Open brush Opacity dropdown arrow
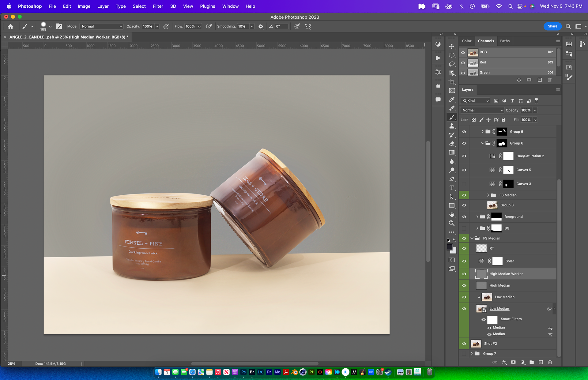The height and width of the screenshot is (380, 588). (x=157, y=27)
